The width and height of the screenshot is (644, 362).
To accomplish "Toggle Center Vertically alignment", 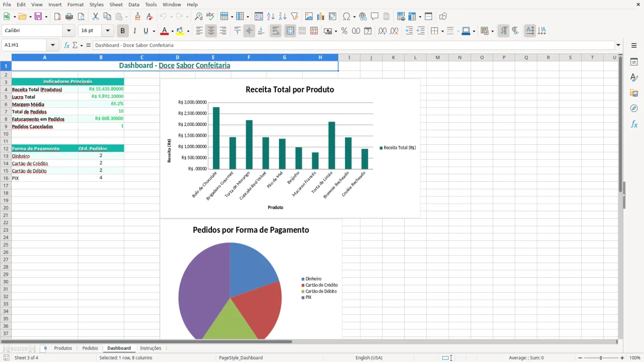I will pos(249,31).
